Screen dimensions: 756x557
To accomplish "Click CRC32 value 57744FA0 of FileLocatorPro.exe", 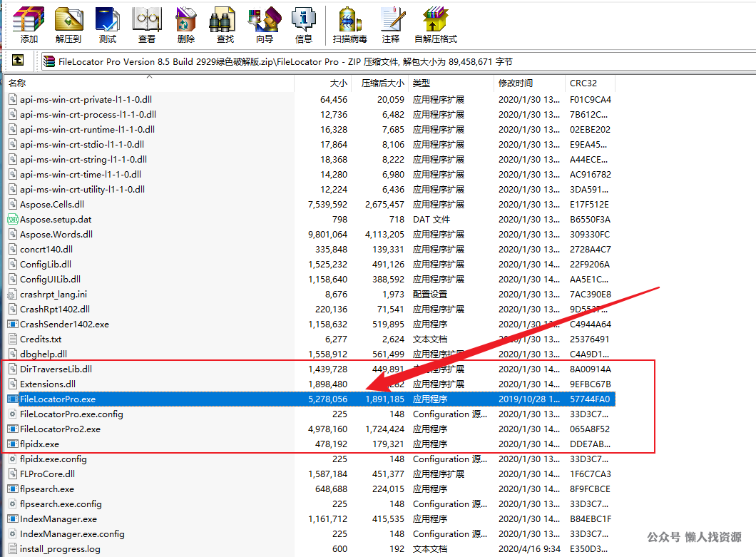I will tap(590, 399).
